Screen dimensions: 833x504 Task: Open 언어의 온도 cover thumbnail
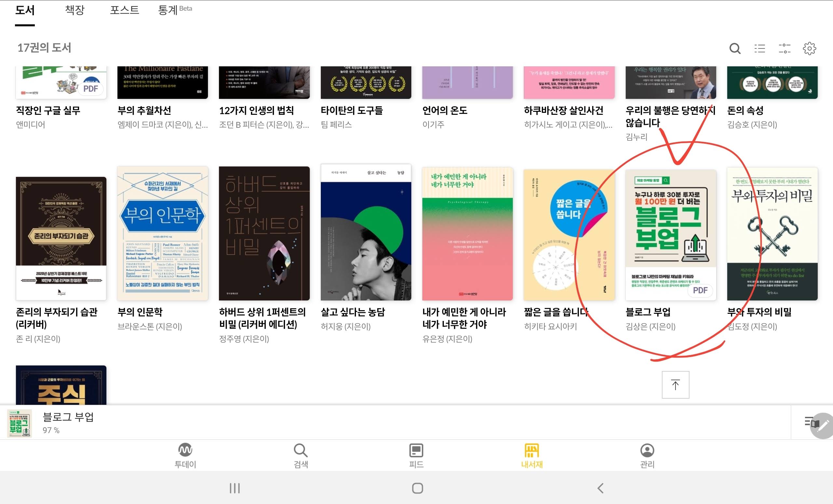click(468, 82)
